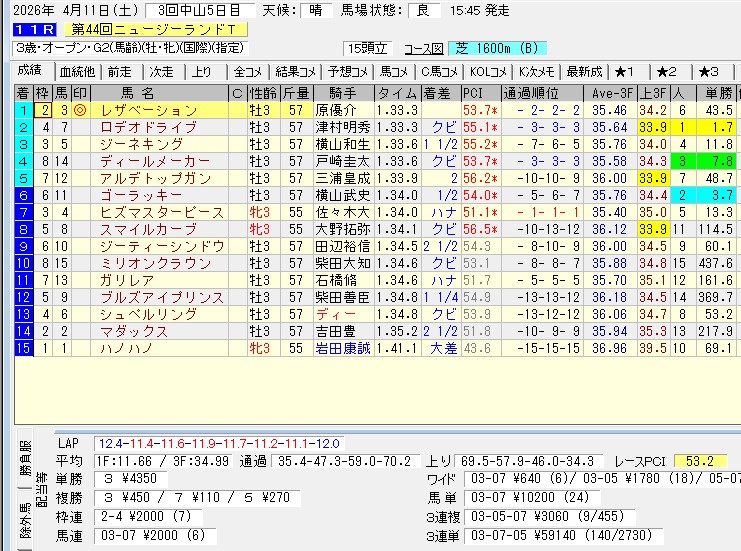Click jockey name 岩田康誠
The image size is (741, 551).
(x=342, y=348)
